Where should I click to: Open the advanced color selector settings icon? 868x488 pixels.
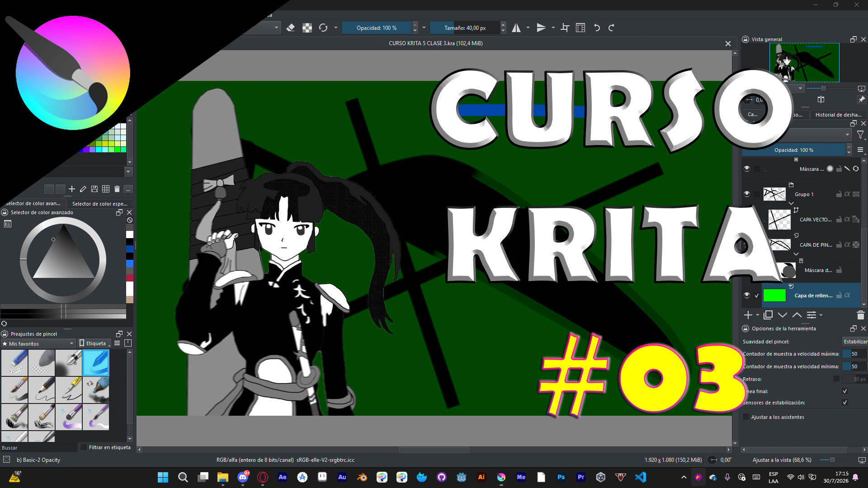coord(8,224)
